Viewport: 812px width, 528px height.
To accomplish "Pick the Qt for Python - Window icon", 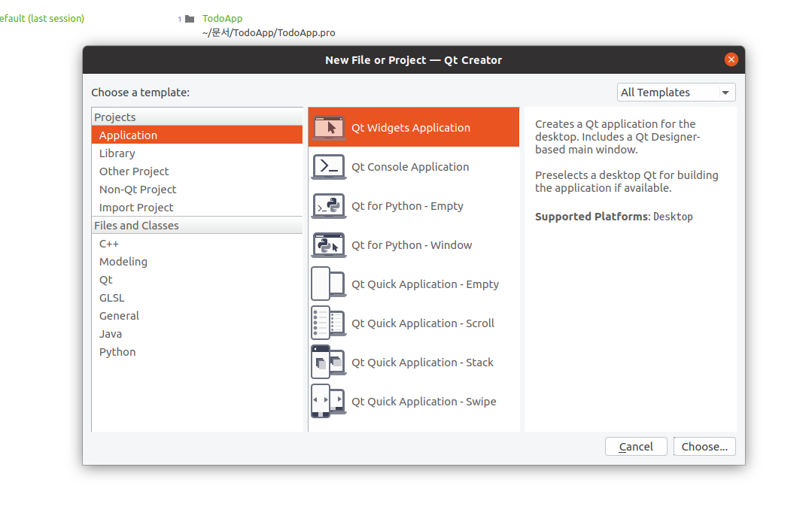I will tap(328, 245).
